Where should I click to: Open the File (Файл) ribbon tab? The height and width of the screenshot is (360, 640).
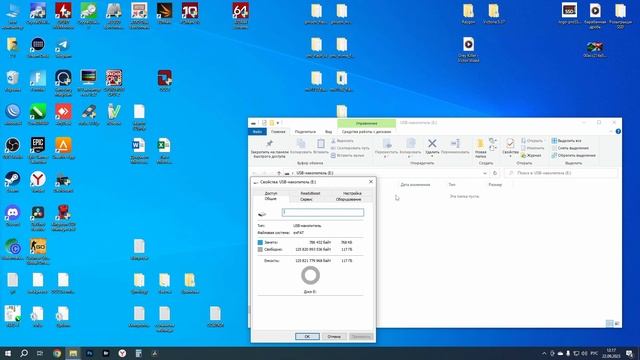(x=257, y=132)
